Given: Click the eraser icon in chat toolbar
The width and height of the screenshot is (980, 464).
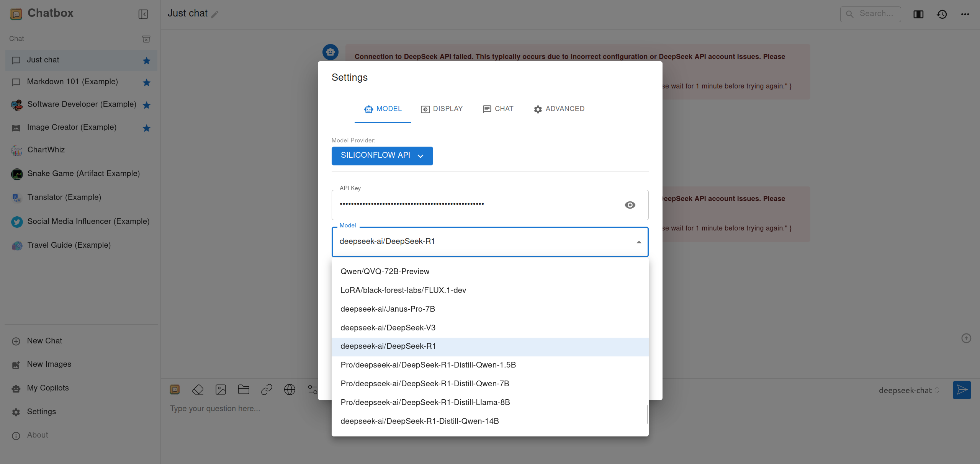Looking at the screenshot, I should 198,390.
